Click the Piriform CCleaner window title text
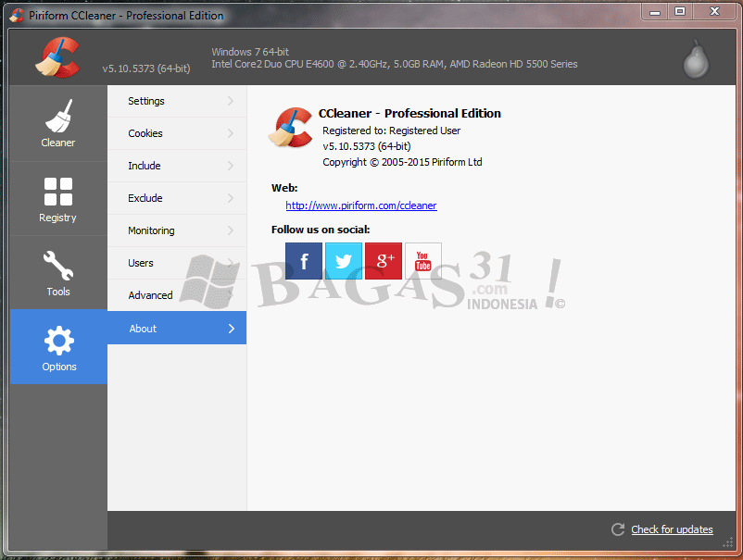This screenshot has width=743, height=560. (x=126, y=16)
